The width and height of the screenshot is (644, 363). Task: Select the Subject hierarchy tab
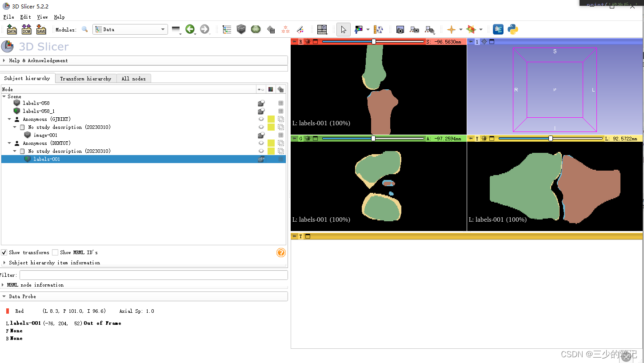(x=27, y=78)
